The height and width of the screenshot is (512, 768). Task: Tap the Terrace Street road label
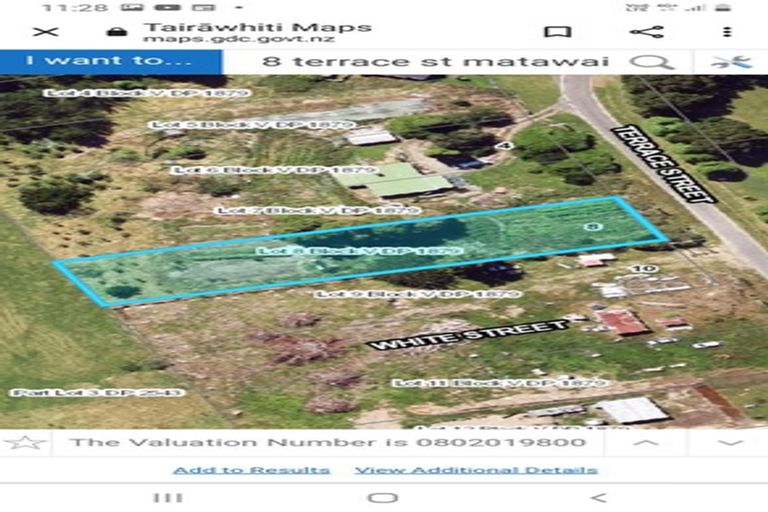tap(664, 164)
